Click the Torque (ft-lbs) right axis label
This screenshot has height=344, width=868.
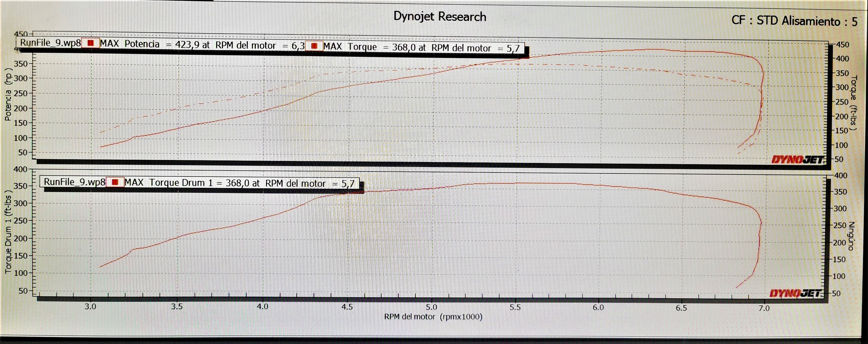tap(854, 103)
